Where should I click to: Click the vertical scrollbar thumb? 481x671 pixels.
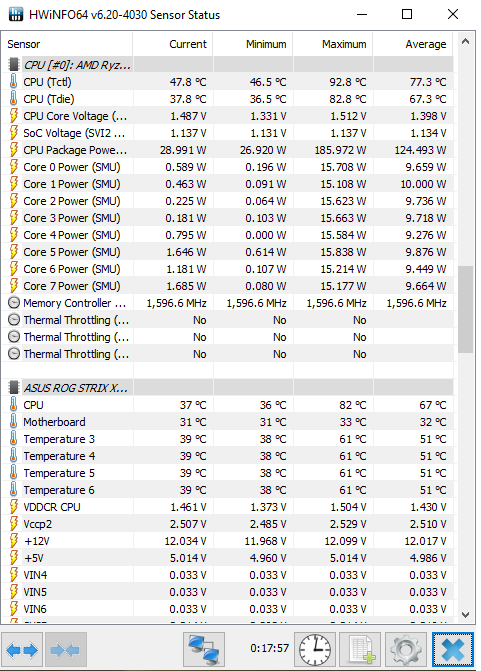[466, 309]
